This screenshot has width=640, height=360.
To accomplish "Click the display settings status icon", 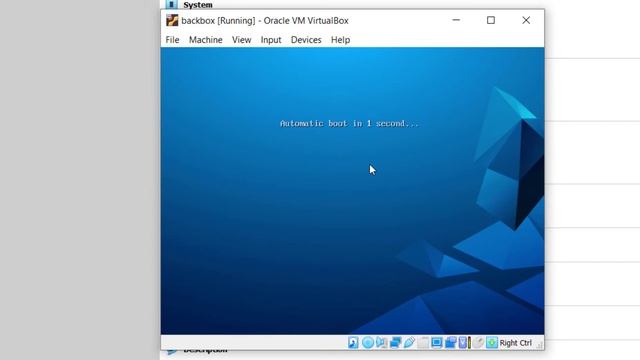I will pyautogui.click(x=436, y=342).
